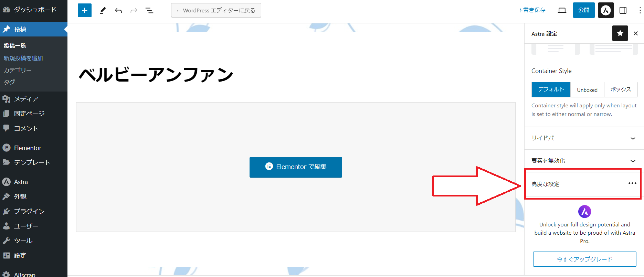644x277 pixels.
Task: Click the 公開 publish button
Action: [x=584, y=10]
